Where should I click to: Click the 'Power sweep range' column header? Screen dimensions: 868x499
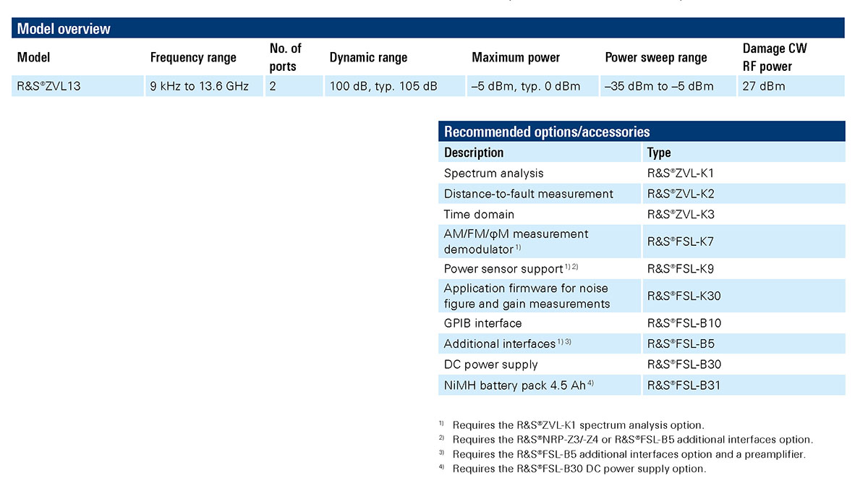click(x=656, y=57)
